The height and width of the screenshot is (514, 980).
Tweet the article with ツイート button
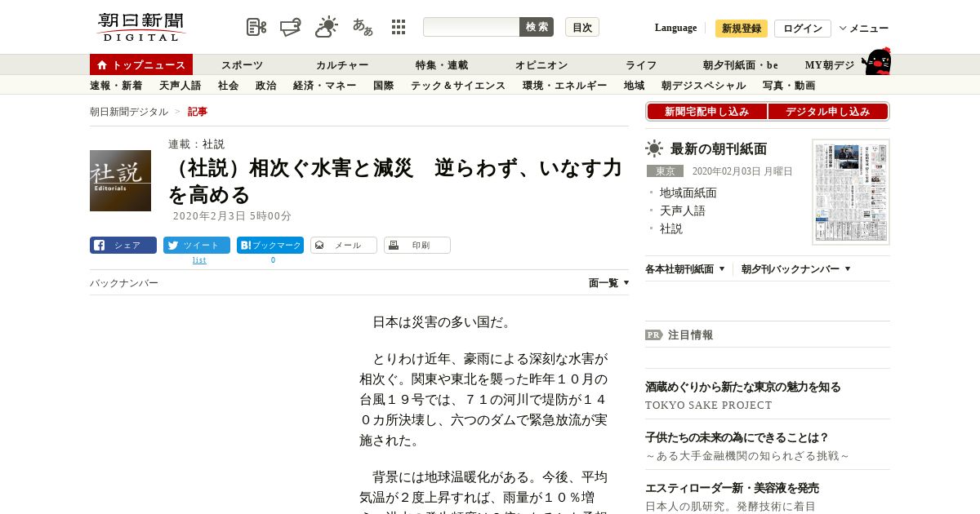tap(197, 245)
